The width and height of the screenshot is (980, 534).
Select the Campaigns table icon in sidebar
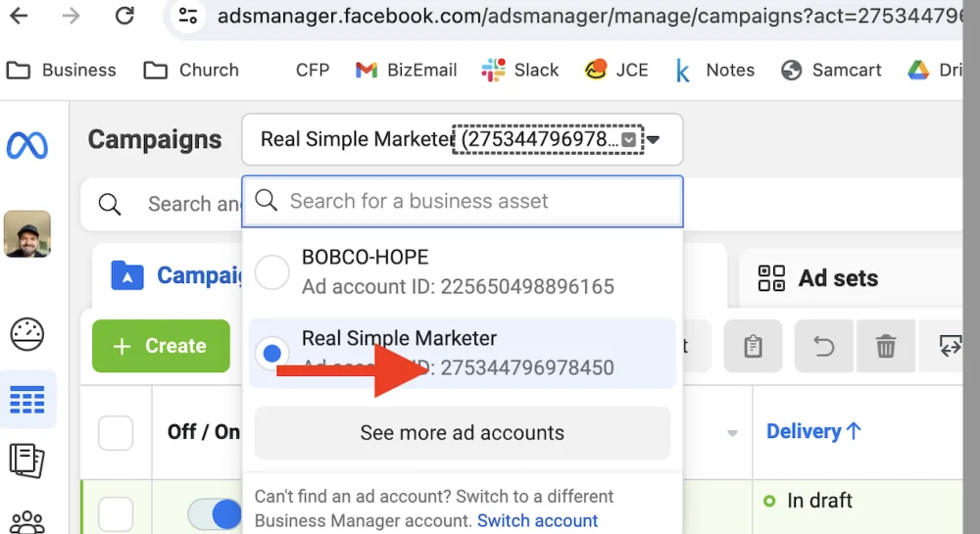(27, 400)
